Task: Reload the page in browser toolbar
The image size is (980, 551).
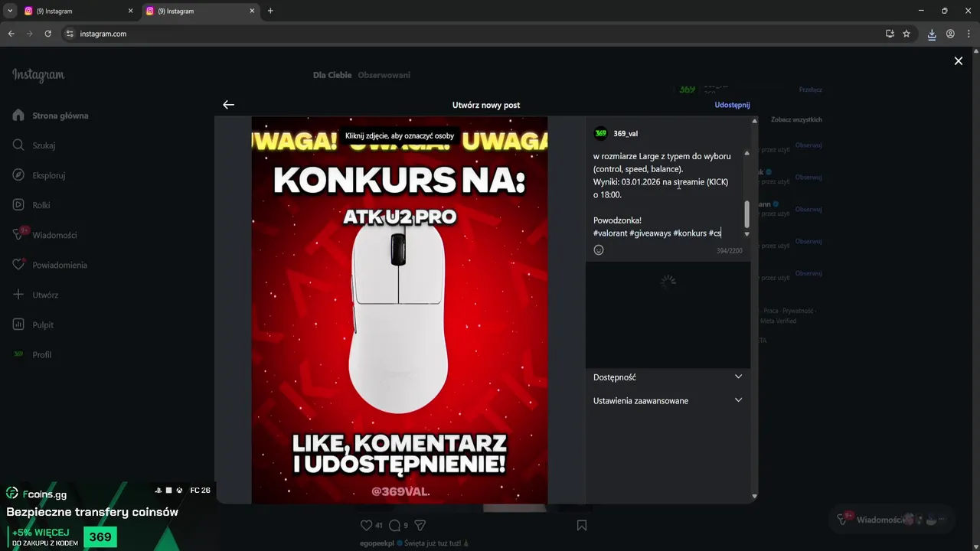Action: click(47, 34)
